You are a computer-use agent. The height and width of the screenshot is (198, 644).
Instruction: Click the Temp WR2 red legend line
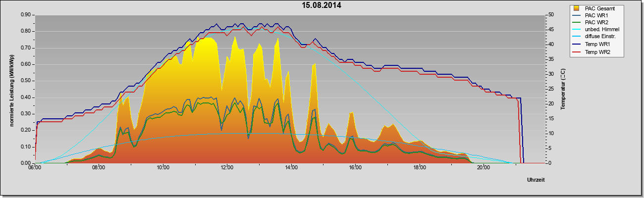point(576,51)
